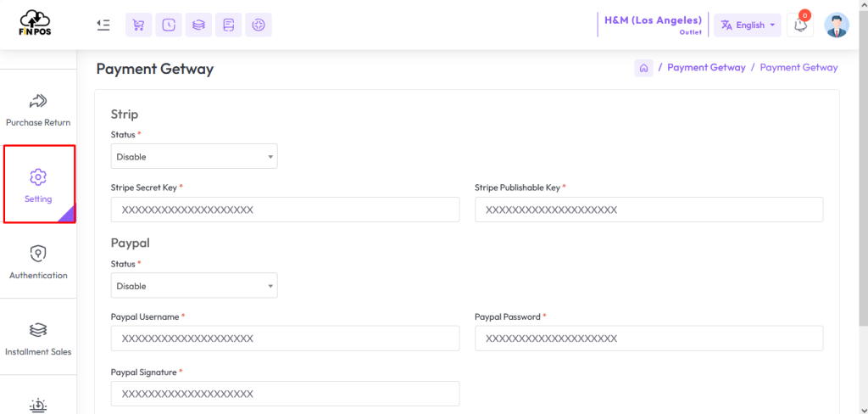Open the Authentication sidebar item
Screen dimensions: 868x414
click(38, 260)
